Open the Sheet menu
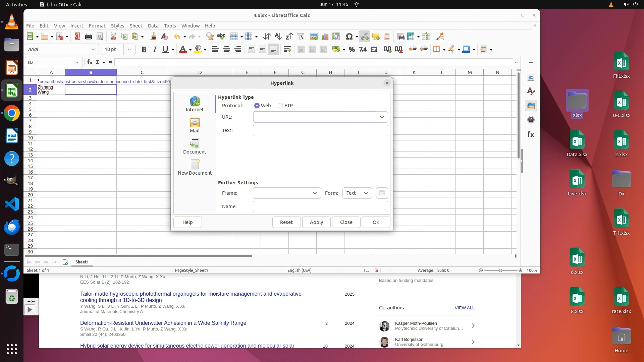 [136, 26]
